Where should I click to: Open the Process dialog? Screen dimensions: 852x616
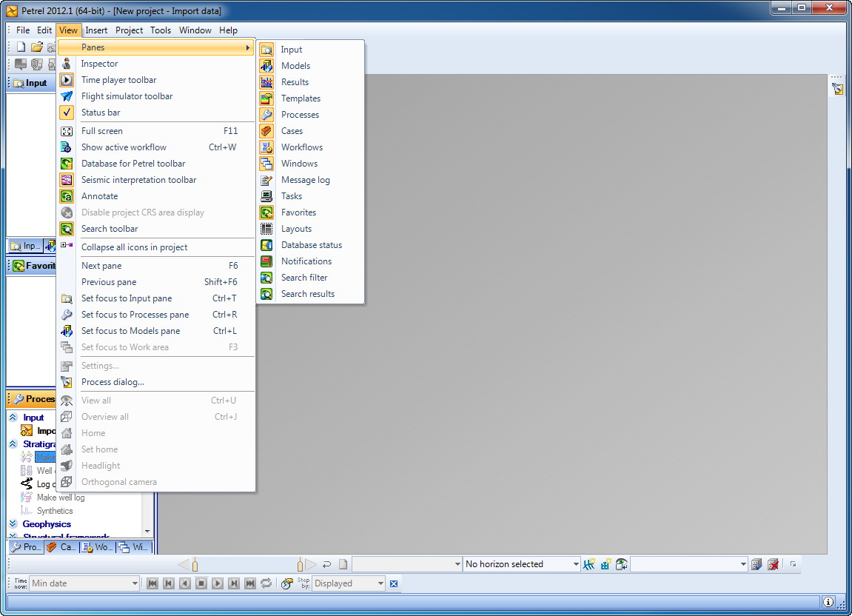(x=156, y=382)
